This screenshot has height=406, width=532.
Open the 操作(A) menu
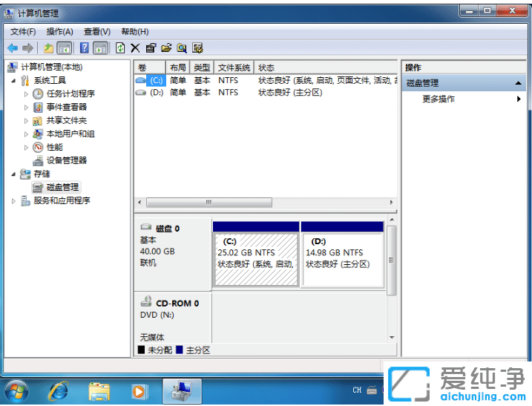tap(59, 32)
